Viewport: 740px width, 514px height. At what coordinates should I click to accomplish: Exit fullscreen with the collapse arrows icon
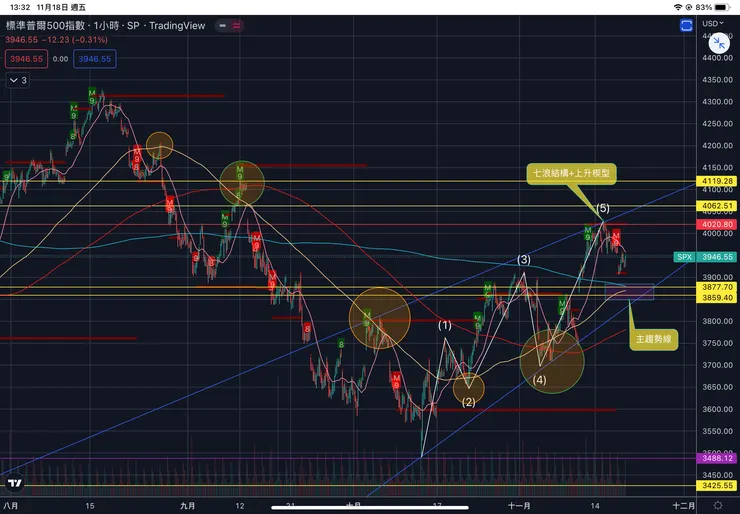719,43
